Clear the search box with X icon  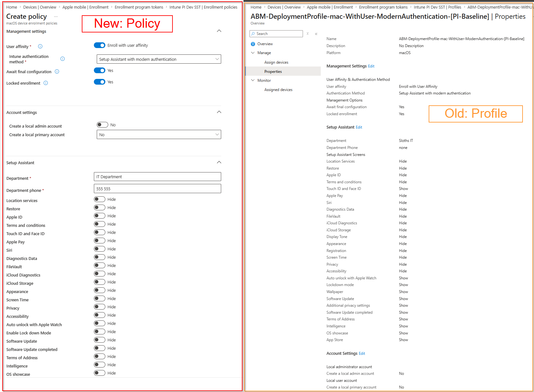(x=308, y=34)
